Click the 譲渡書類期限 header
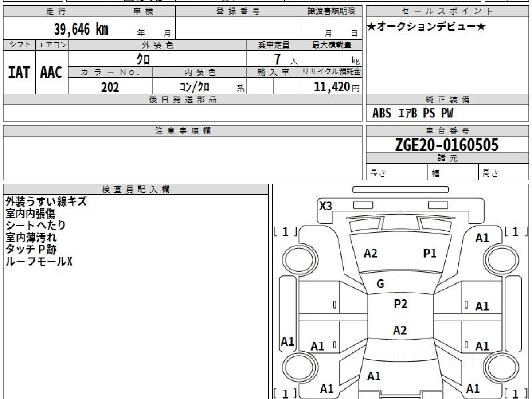 pyautogui.click(x=332, y=12)
